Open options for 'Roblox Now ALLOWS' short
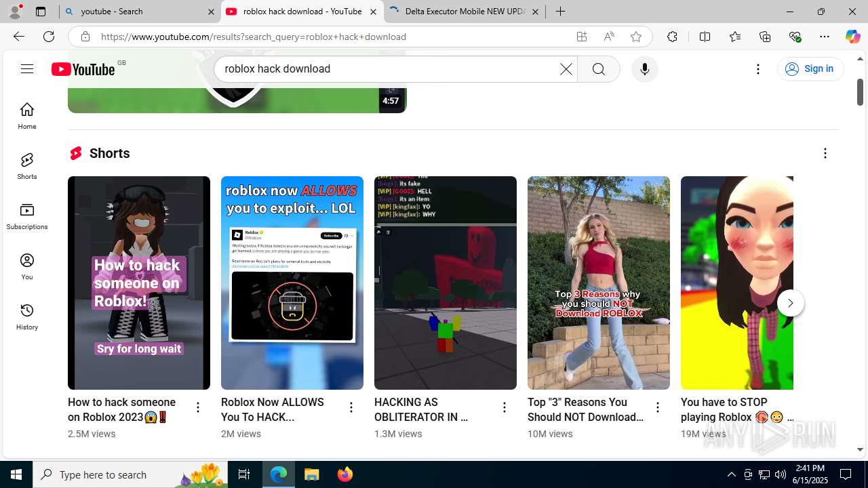Screen dimensions: 868x488 [x=351, y=407]
